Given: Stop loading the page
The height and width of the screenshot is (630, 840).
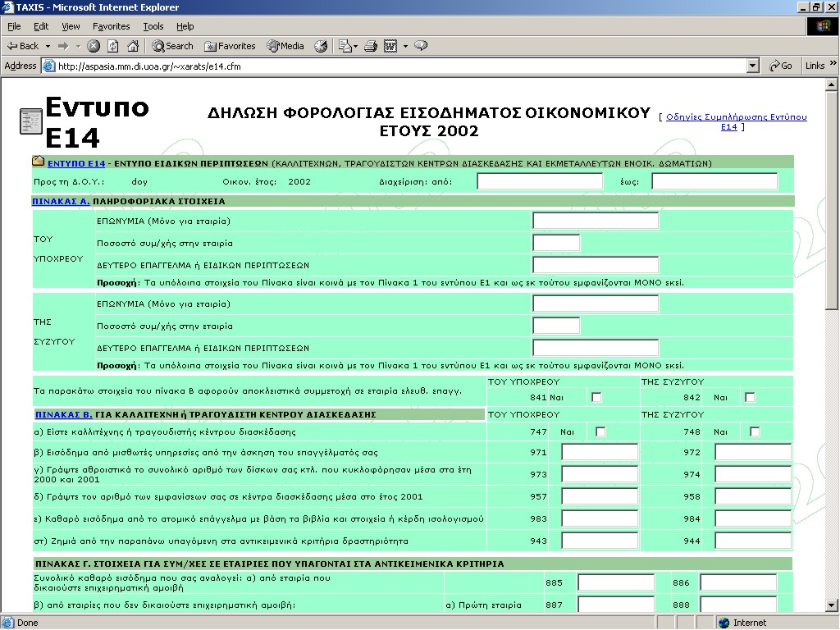Looking at the screenshot, I should [94, 46].
